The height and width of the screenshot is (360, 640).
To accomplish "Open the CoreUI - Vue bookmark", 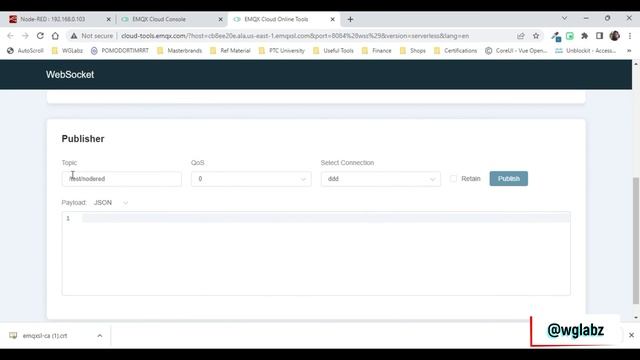I will point(516,51).
